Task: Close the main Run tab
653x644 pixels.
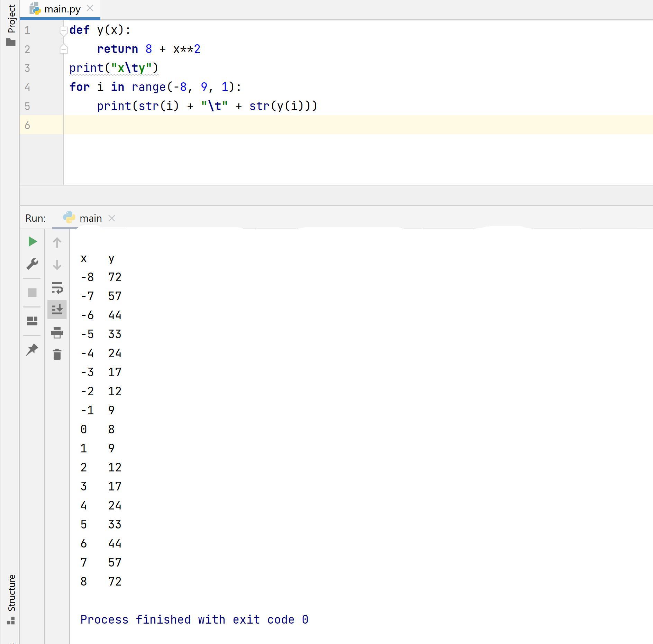Action: pyautogui.click(x=112, y=218)
